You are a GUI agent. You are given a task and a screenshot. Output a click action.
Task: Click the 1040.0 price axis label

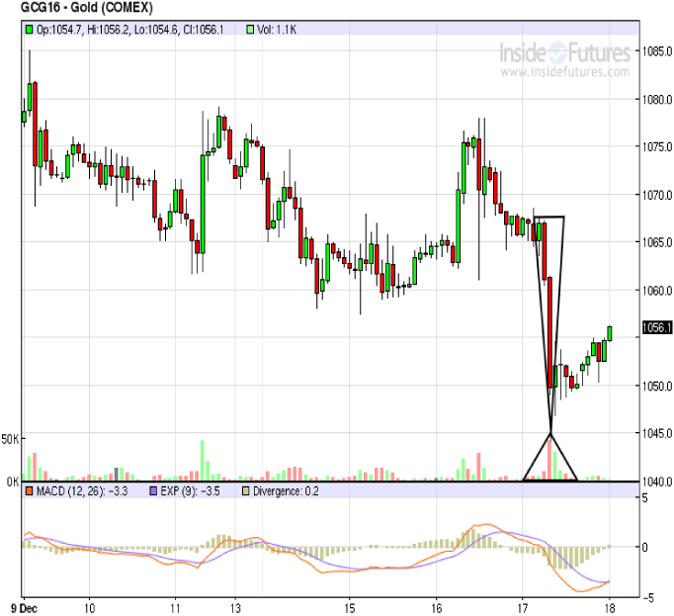655,482
